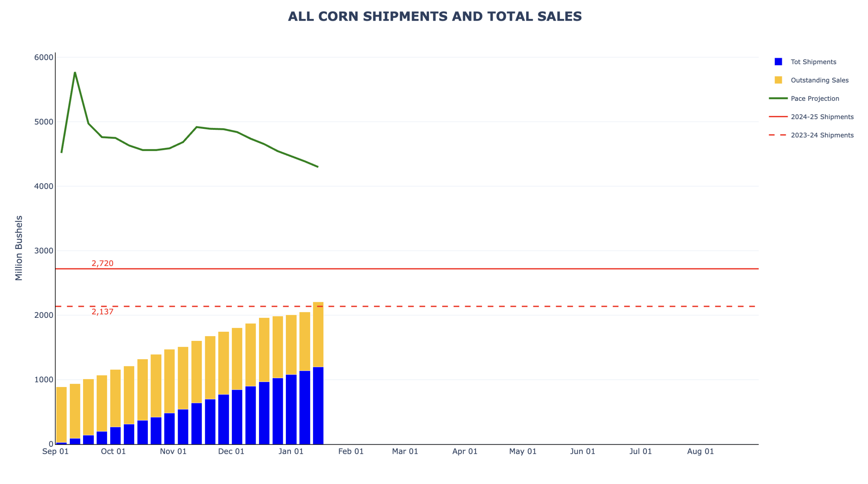The width and height of the screenshot is (868, 484).
Task: Click the yellow Outstanding Sales legend swatch
Action: [x=778, y=80]
